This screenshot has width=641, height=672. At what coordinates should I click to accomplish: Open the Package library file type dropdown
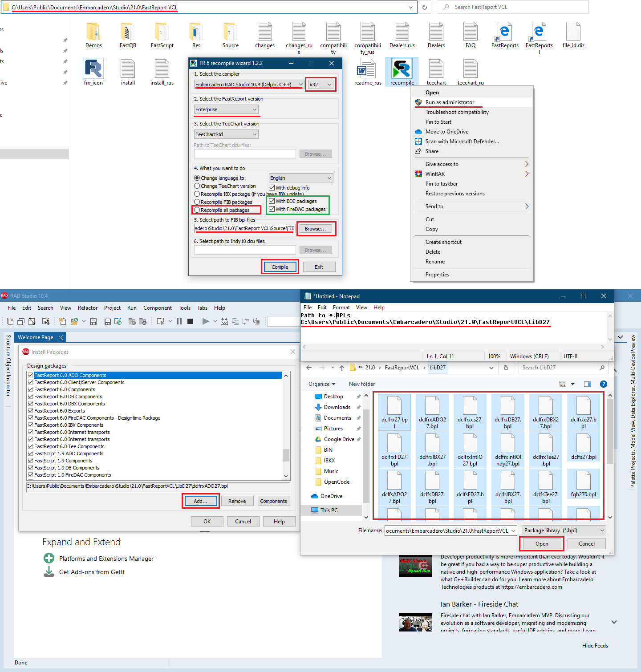[564, 530]
